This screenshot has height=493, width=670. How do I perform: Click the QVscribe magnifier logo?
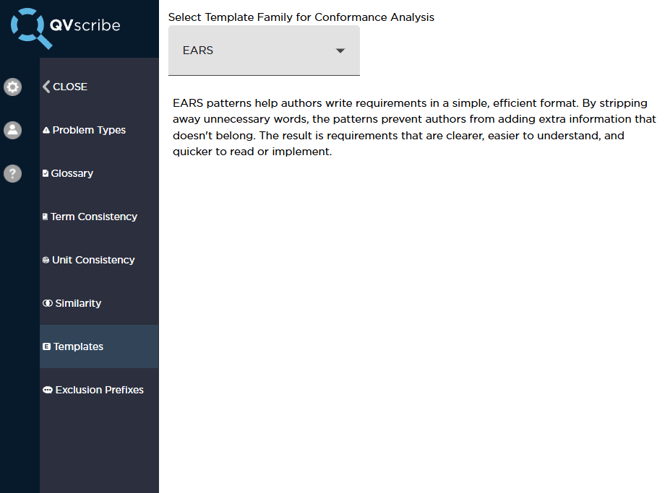(x=30, y=27)
